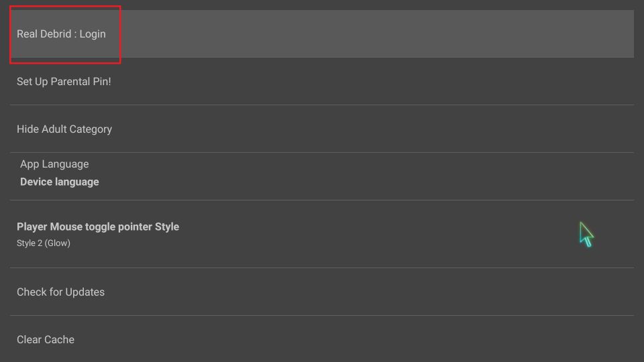Open the Real Debrid : Login option
The image size is (644, 362).
(322, 34)
